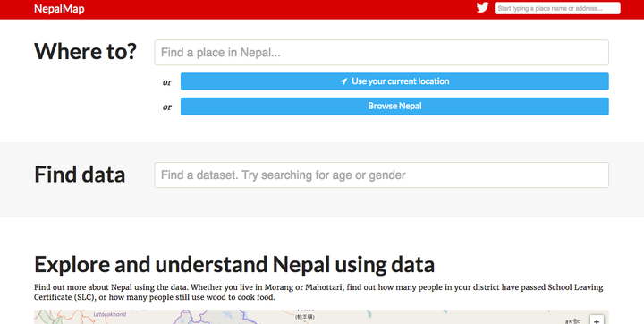Focus the 'Find a dataset' search field
Viewport: 644px width, 324px height.
click(x=382, y=175)
